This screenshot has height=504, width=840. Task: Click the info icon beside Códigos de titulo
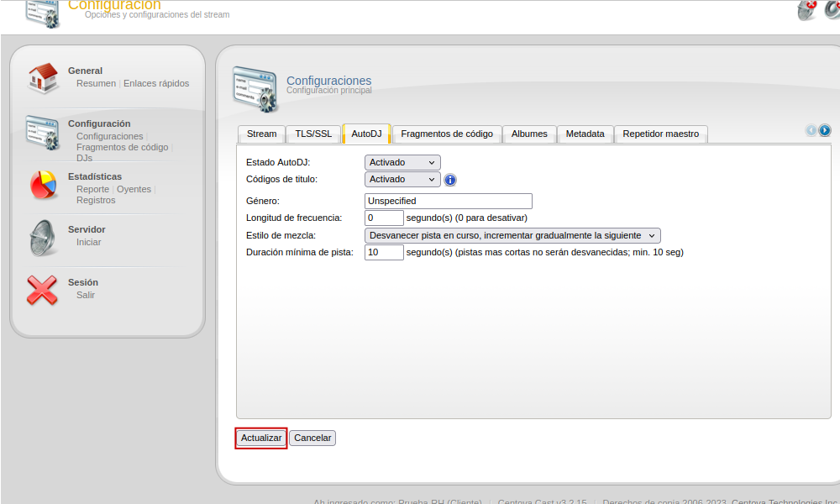pyautogui.click(x=450, y=180)
